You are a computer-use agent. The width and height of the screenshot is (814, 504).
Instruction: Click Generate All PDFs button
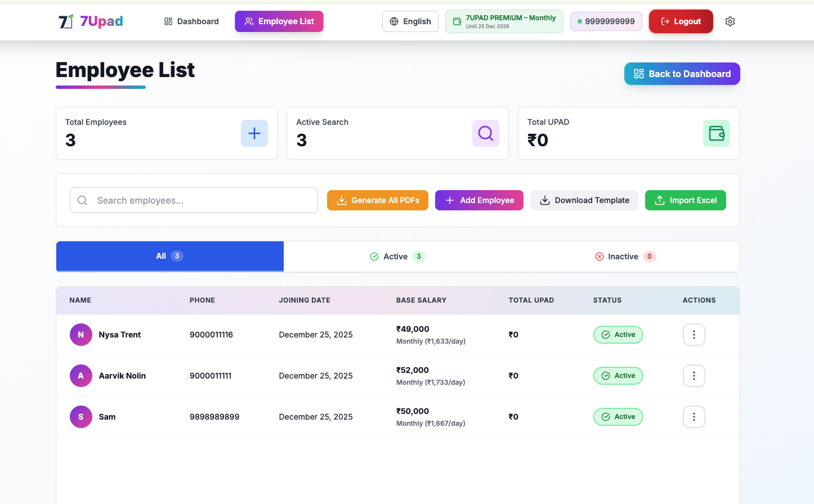tap(377, 200)
